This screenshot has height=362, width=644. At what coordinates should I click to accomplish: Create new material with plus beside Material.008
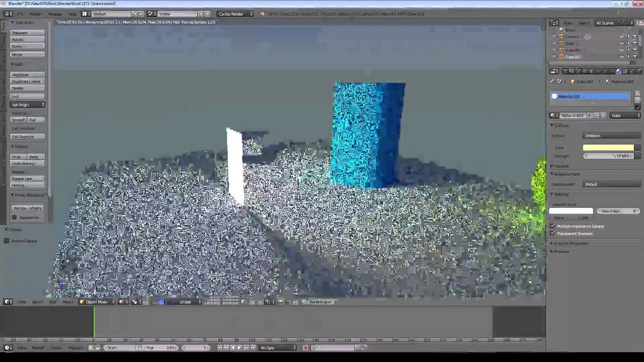[x=597, y=116]
